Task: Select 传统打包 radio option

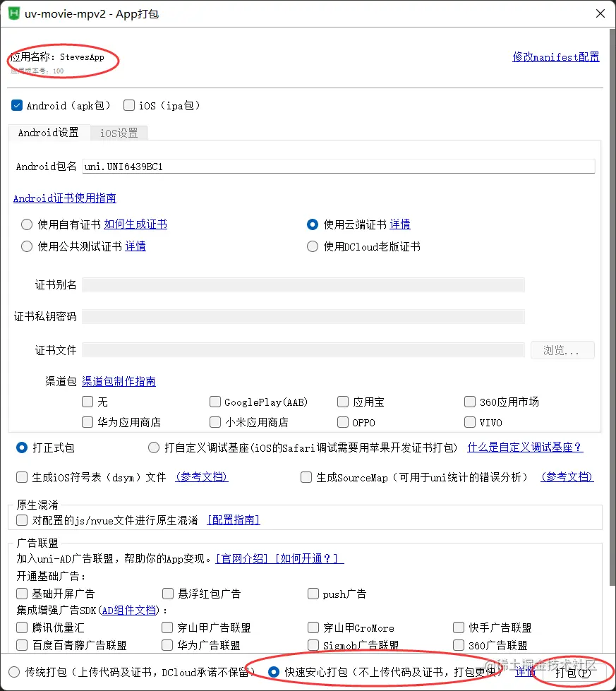Action: tap(14, 672)
